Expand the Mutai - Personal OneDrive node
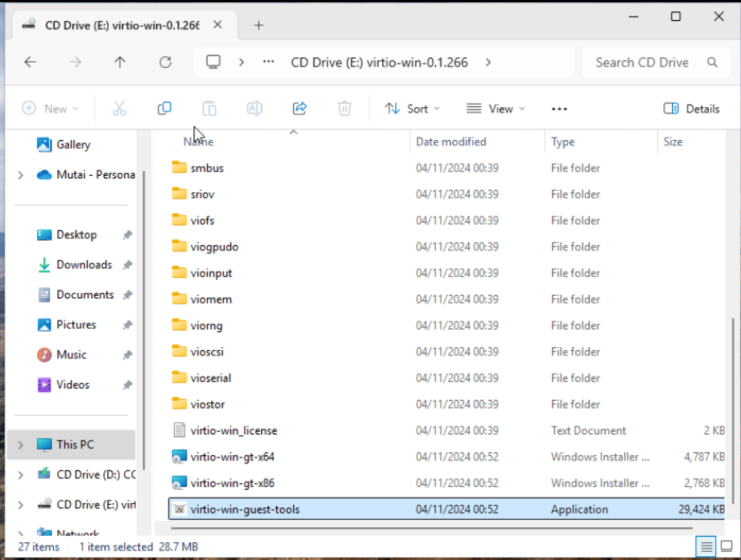 20,175
